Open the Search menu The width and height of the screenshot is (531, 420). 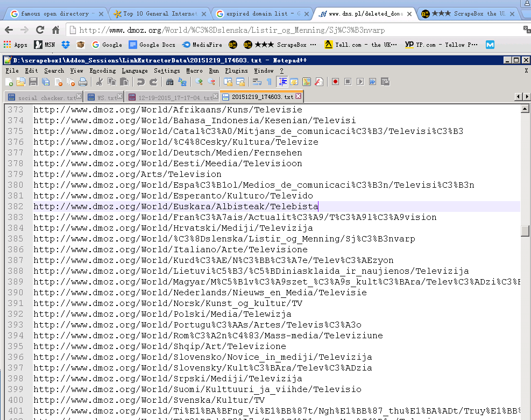click(x=54, y=71)
